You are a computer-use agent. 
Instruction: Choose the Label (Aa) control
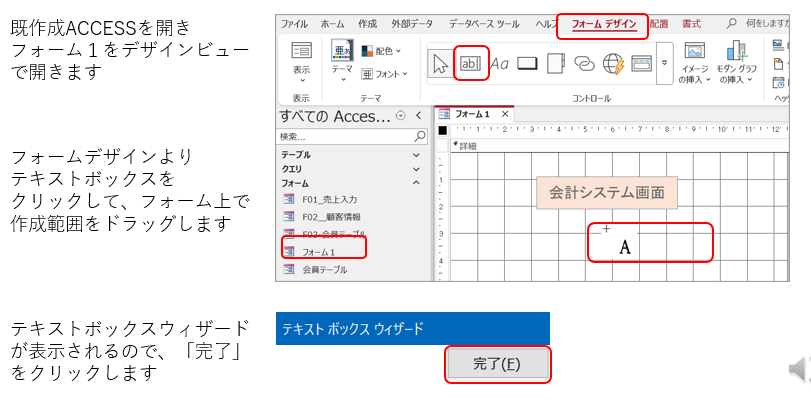click(500, 64)
